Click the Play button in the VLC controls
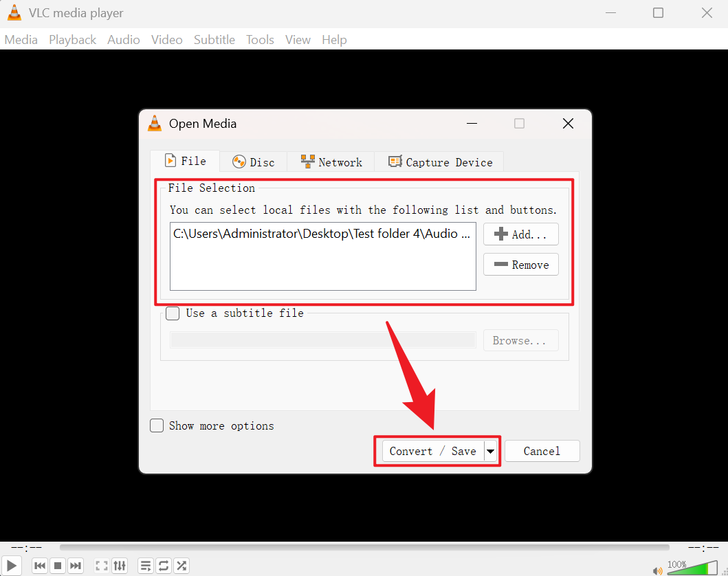Image resolution: width=728 pixels, height=576 pixels. click(x=11, y=566)
